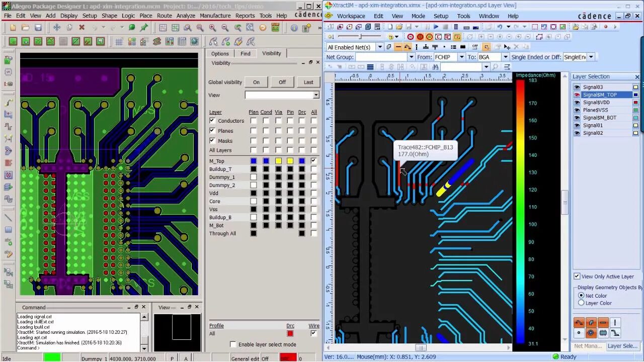Click M_Top Plan blue color swatch
The width and height of the screenshot is (644, 362).
(x=253, y=161)
